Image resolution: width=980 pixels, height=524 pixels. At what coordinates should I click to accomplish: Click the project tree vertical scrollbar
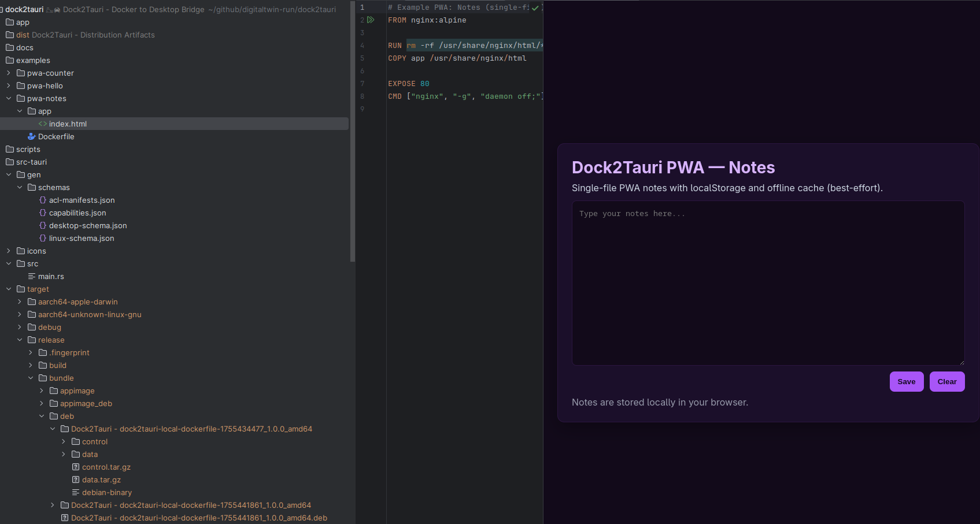(353, 132)
